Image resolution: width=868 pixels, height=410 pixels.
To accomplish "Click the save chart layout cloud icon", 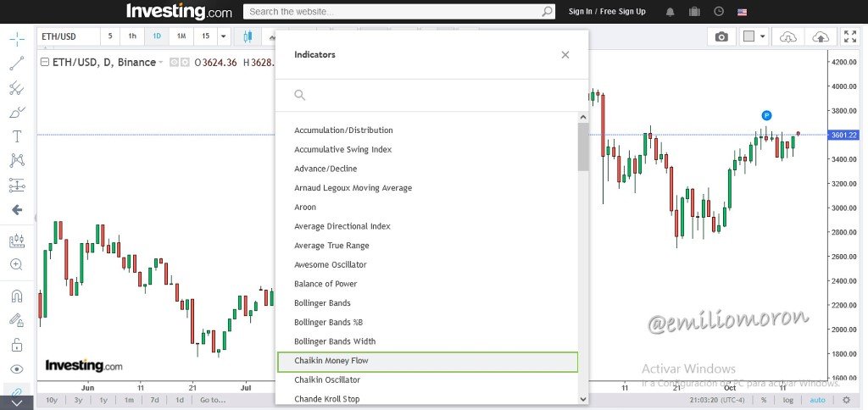I will [821, 36].
